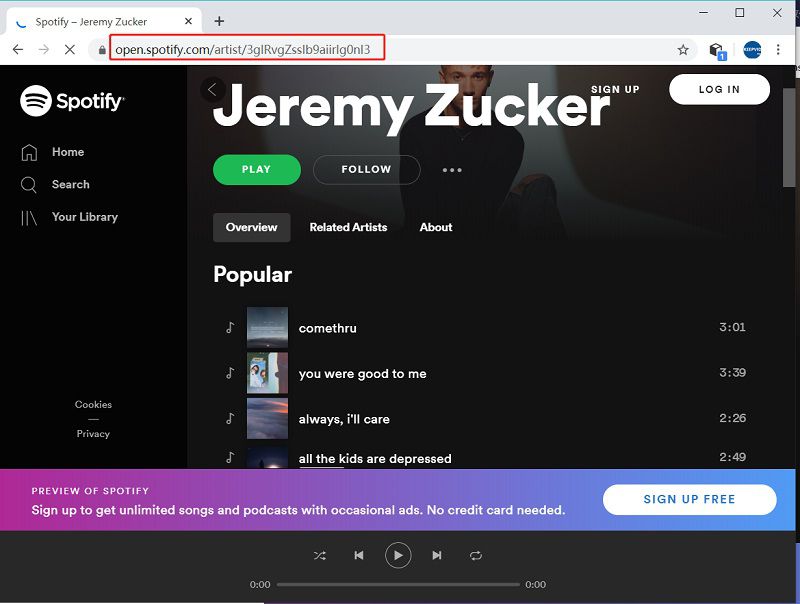This screenshot has height=604, width=800.
Task: Click the SIGN UP FREE button
Action: click(689, 499)
